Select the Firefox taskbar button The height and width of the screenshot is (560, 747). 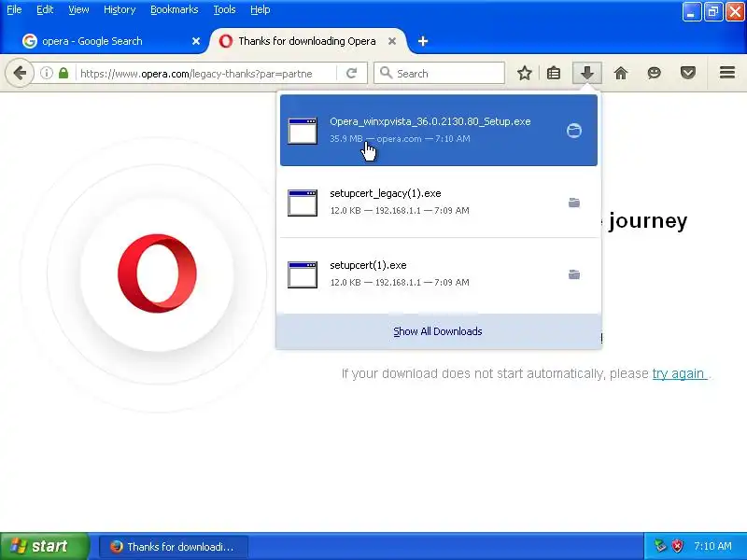pyautogui.click(x=174, y=547)
